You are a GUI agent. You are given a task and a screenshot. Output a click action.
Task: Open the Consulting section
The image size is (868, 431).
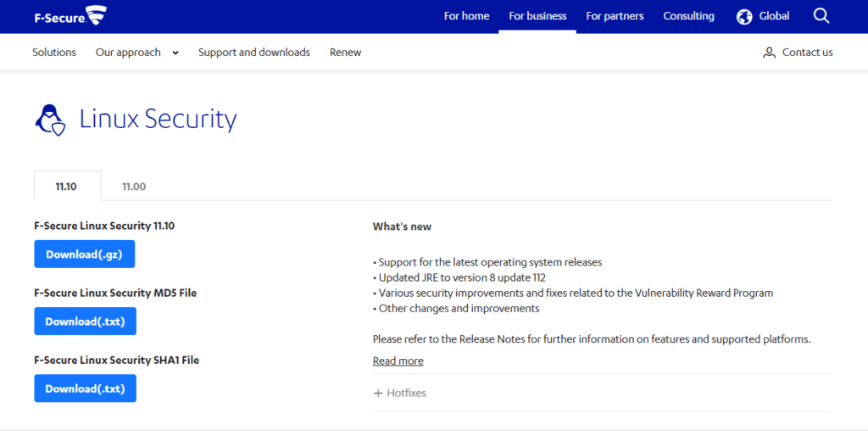(x=688, y=16)
